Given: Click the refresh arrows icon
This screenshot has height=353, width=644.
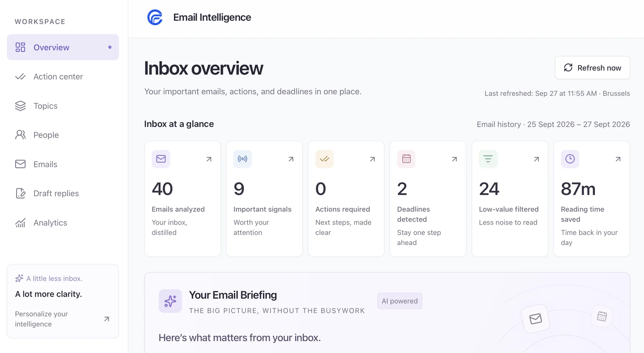Looking at the screenshot, I should coord(568,68).
